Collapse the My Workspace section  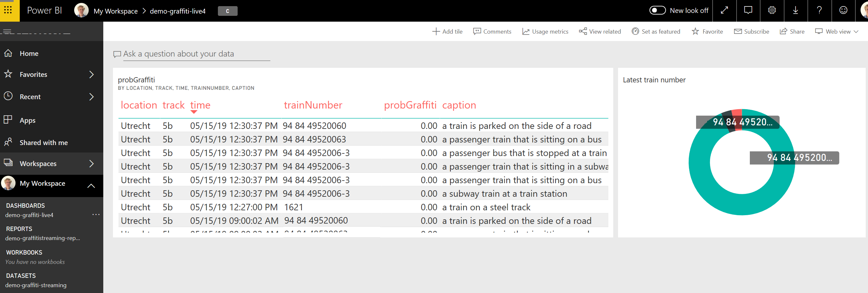(91, 185)
